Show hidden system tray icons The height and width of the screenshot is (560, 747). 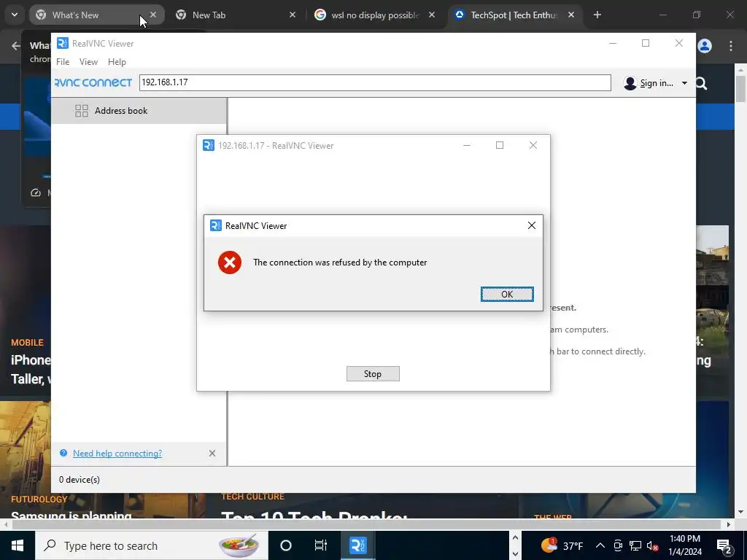click(600, 545)
